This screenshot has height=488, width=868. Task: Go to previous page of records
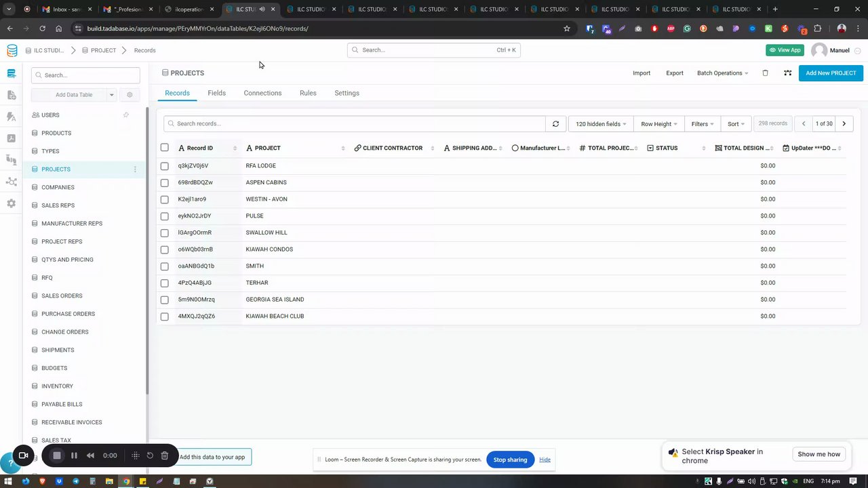coord(804,124)
